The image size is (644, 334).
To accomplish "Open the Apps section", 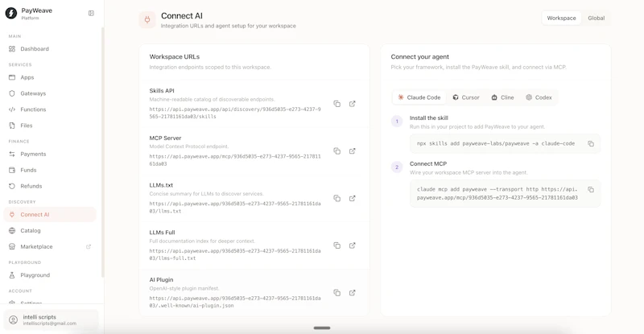I will click(50, 77).
